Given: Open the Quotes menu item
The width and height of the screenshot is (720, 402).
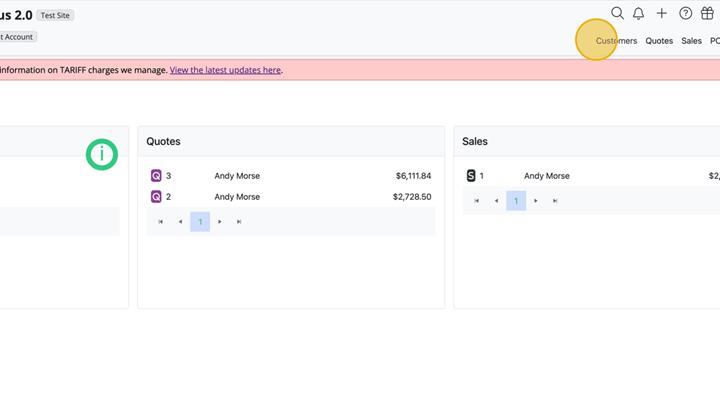Looking at the screenshot, I should click(x=659, y=41).
